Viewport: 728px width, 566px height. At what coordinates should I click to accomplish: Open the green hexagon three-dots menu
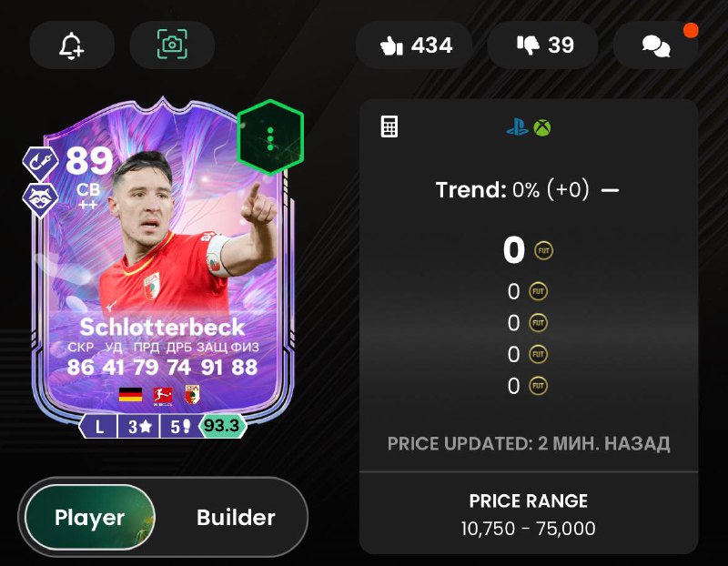pyautogui.click(x=270, y=137)
